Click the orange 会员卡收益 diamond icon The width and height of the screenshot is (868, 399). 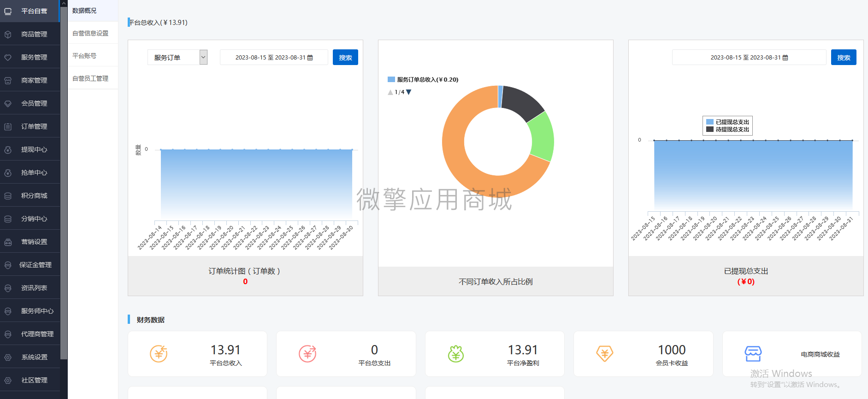coord(605,354)
